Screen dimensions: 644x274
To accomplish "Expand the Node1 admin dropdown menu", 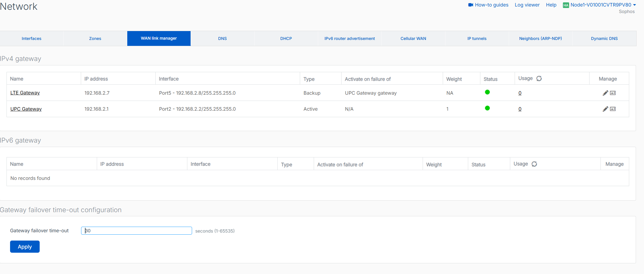I will pyautogui.click(x=634, y=5).
